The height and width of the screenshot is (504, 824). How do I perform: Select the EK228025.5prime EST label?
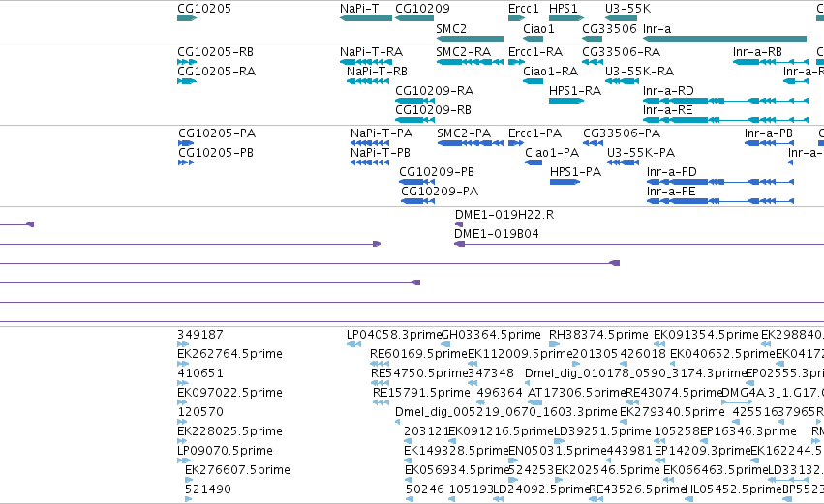[229, 431]
